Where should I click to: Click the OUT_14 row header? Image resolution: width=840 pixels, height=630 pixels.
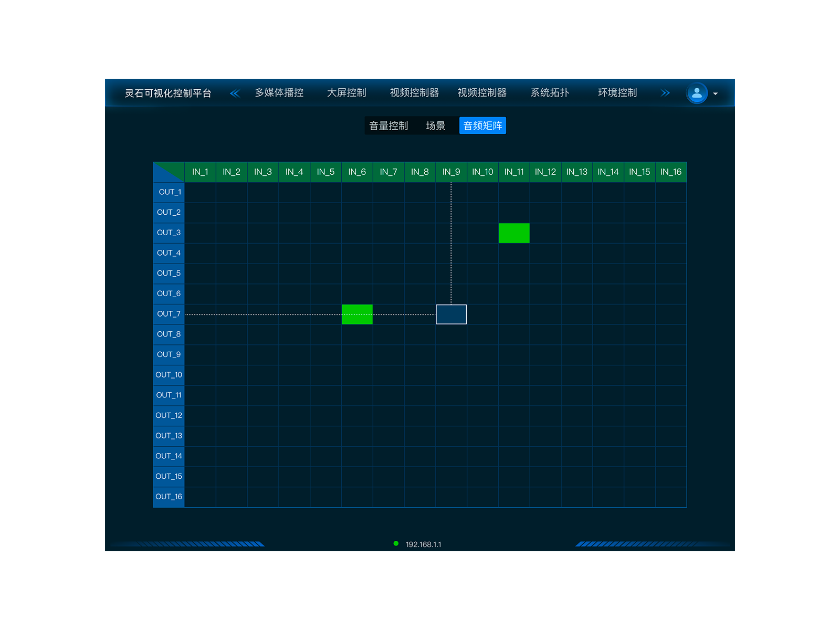click(x=169, y=456)
